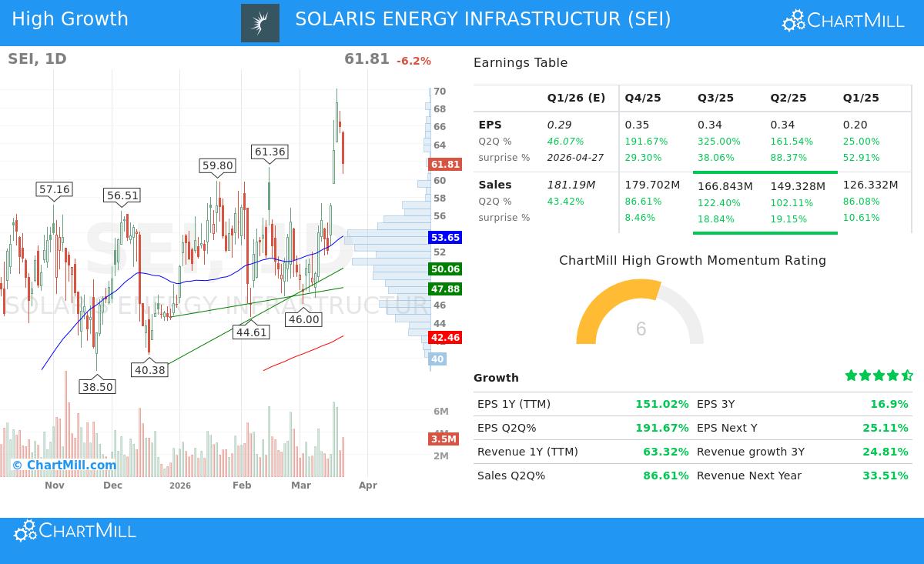Open the © ChartMill.com link
924x564 pixels.
click(x=65, y=465)
